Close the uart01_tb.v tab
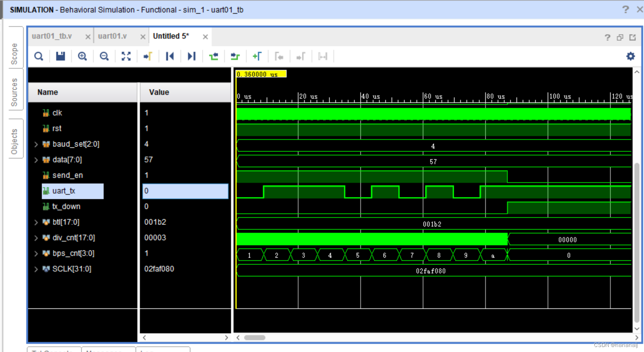 pyautogui.click(x=88, y=37)
